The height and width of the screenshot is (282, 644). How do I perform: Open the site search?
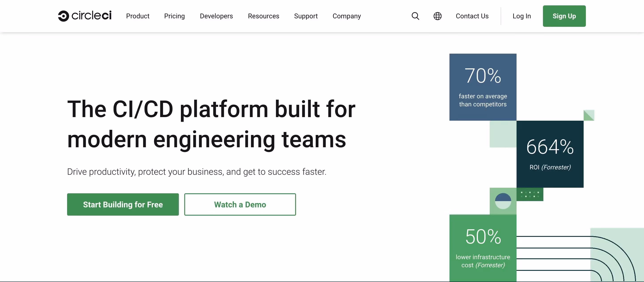tap(415, 16)
